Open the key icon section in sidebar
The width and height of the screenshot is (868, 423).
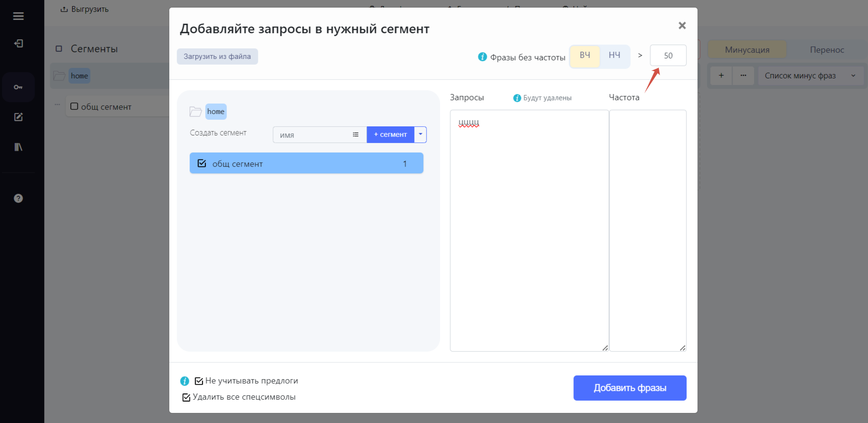pyautogui.click(x=19, y=87)
